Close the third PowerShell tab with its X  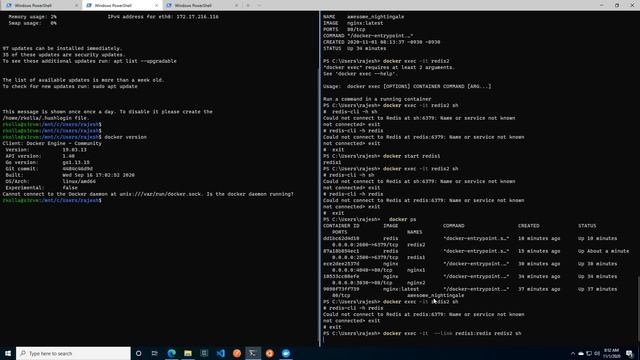pyautogui.click(x=236, y=6)
